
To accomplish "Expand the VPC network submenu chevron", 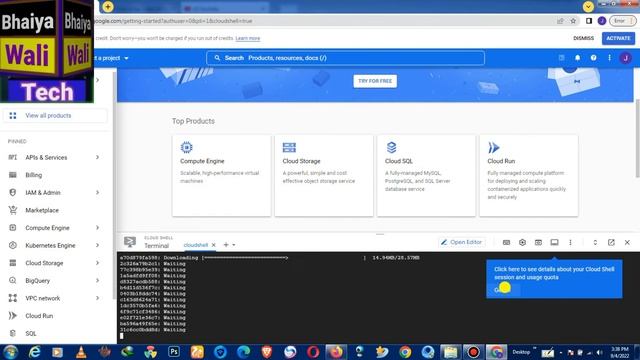I will click(97, 298).
